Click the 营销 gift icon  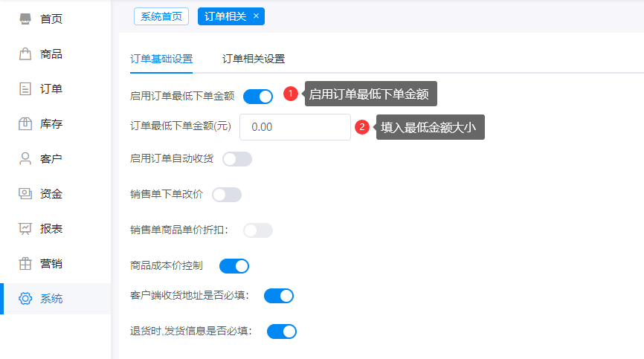pos(25,264)
